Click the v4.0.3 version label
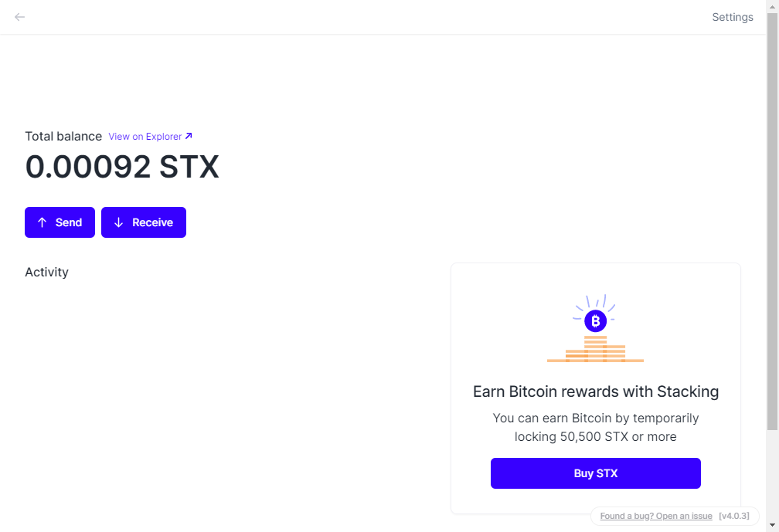779x532 pixels. (x=734, y=516)
